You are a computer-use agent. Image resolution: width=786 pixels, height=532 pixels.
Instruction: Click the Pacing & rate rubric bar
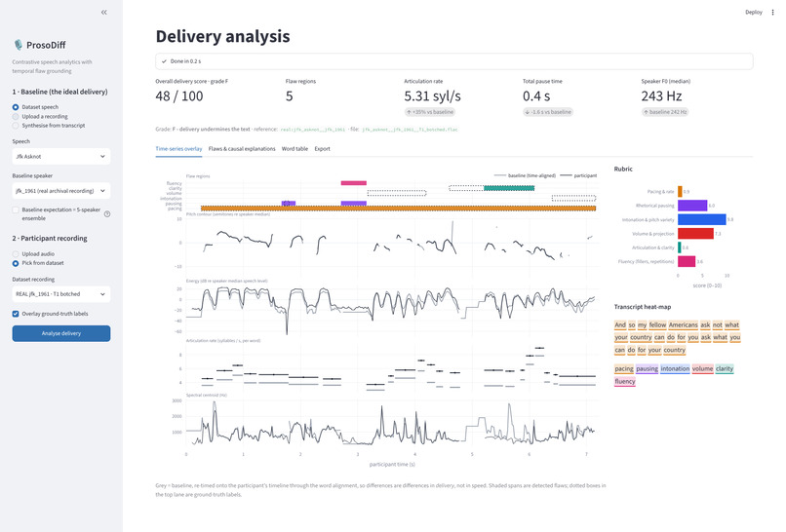(680, 191)
